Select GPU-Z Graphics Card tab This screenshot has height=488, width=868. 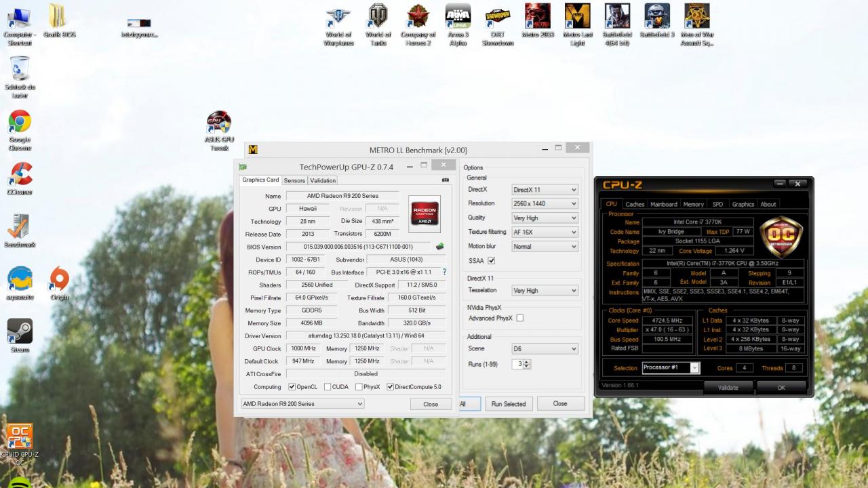point(261,180)
